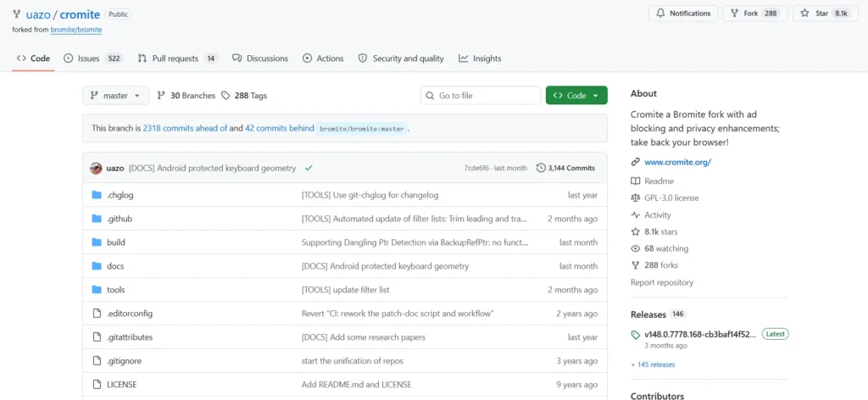Open cromite repository name link
Screen dimensions: 868x400
(79, 14)
